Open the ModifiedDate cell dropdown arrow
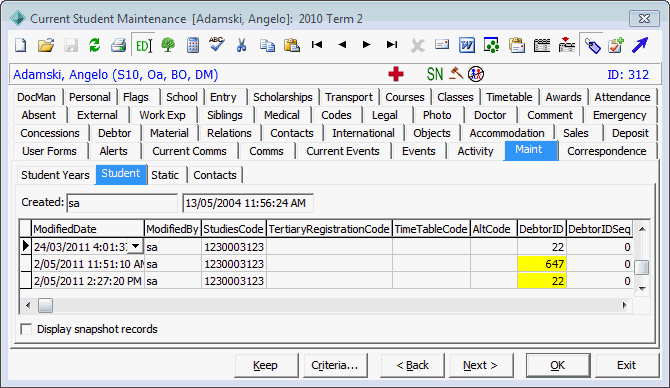 [135, 246]
